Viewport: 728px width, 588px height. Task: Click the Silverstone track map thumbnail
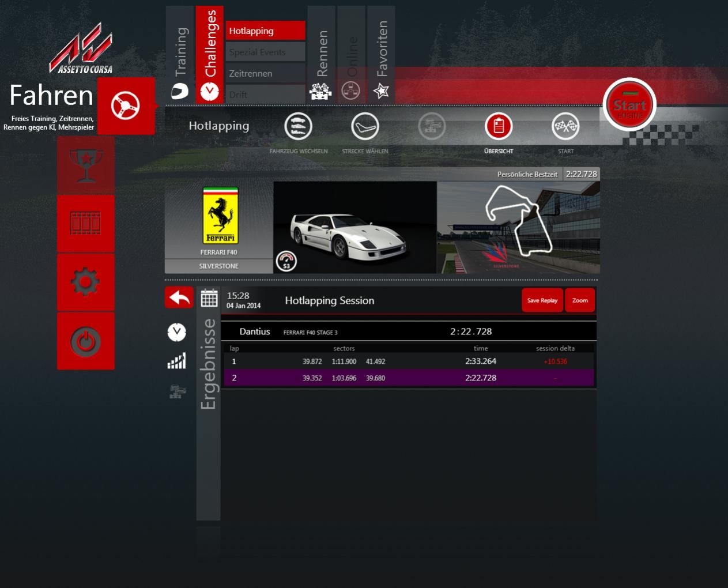(x=519, y=228)
